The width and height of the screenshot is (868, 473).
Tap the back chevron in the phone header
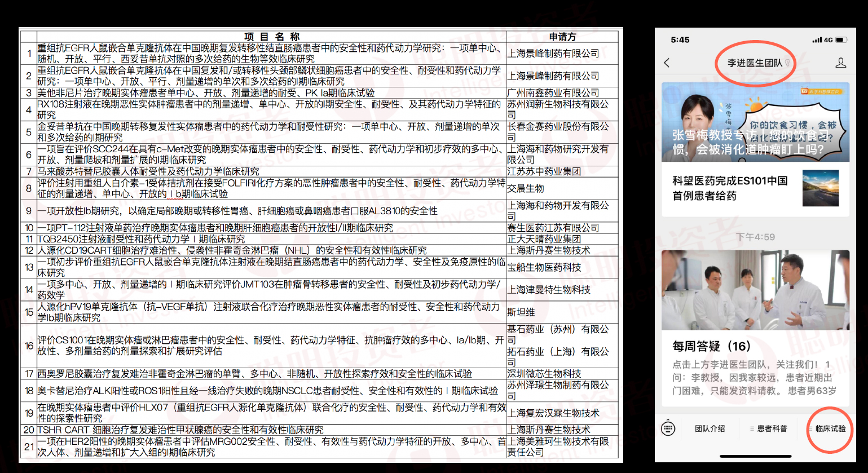[667, 63]
